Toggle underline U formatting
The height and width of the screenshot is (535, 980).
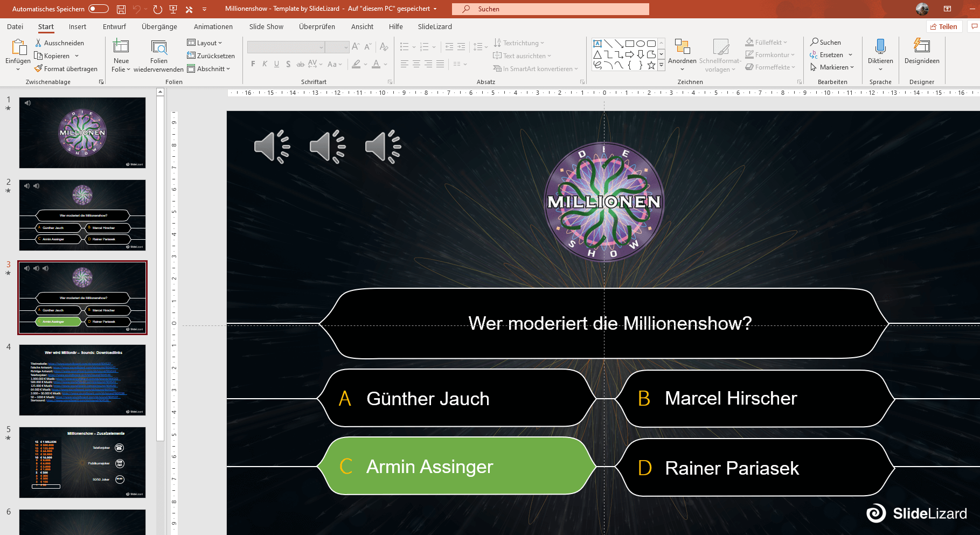[276, 64]
